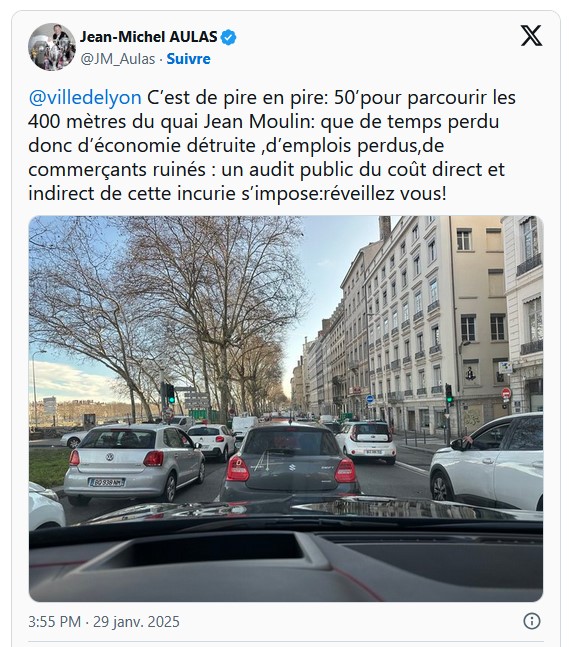Click the Volkswagen's license plate
The width and height of the screenshot is (569, 647).
(x=106, y=482)
